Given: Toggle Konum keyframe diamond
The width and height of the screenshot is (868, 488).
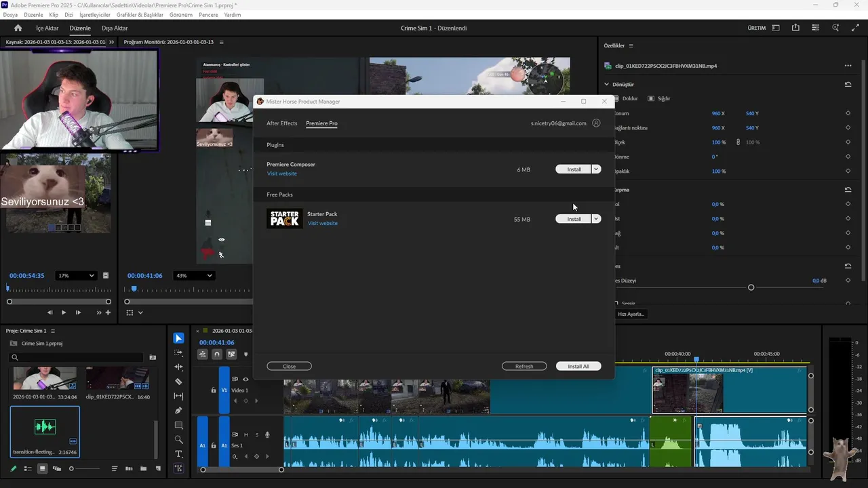Looking at the screenshot, I should [x=848, y=113].
